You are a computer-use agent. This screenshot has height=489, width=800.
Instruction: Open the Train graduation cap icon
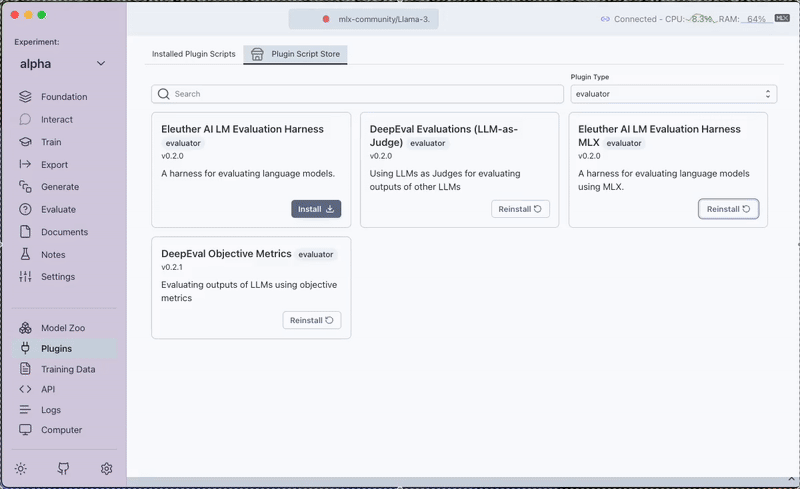(25, 142)
